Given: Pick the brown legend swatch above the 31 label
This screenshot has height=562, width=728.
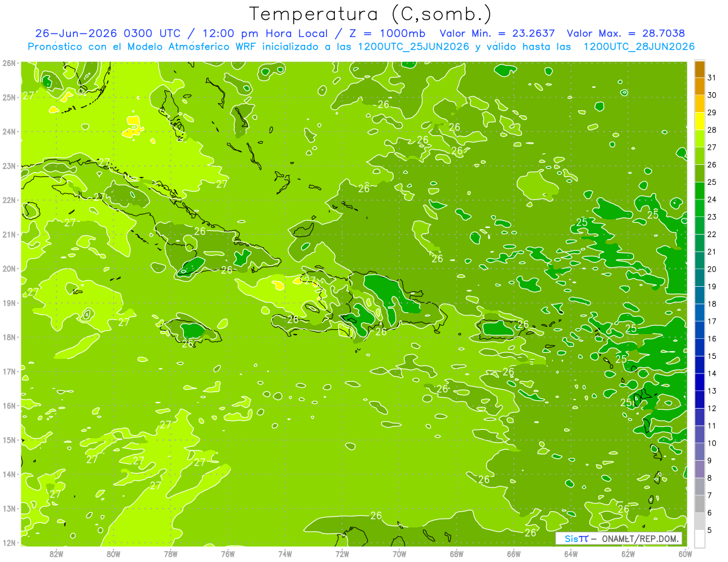Looking at the screenshot, I should [699, 69].
